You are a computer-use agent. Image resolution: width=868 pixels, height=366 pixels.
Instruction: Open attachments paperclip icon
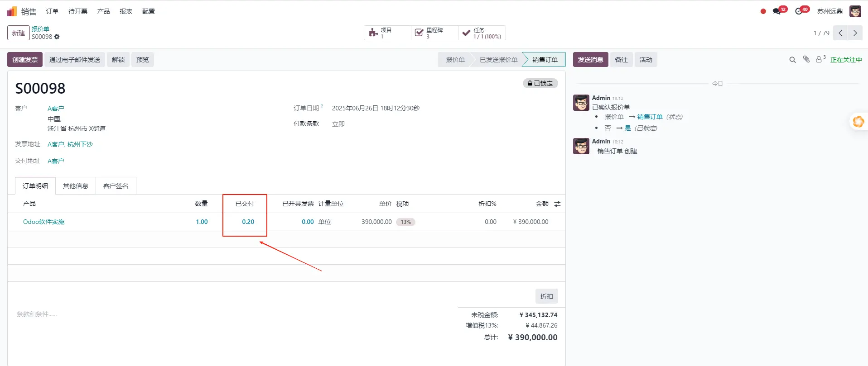806,59
